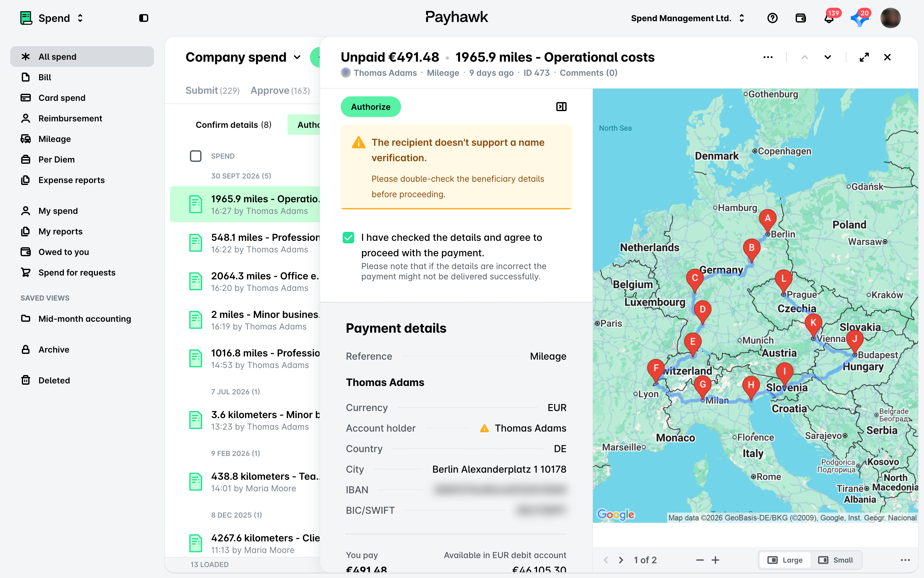Open Owed to you in the sidebar
Viewport: 924px width, 578px height.
tap(82, 252)
